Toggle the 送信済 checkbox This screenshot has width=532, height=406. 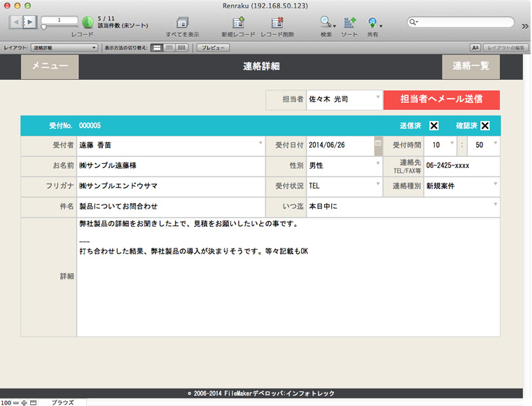pos(434,126)
